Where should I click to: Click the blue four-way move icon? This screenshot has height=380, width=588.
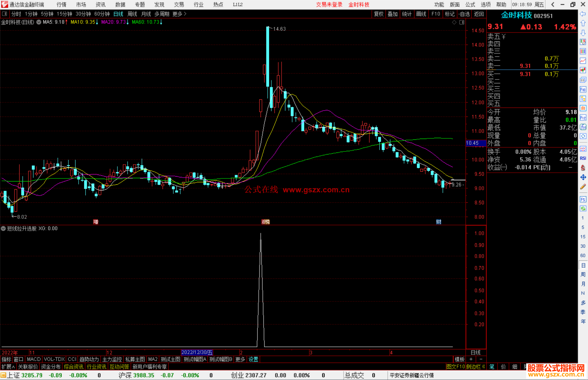(583, 177)
